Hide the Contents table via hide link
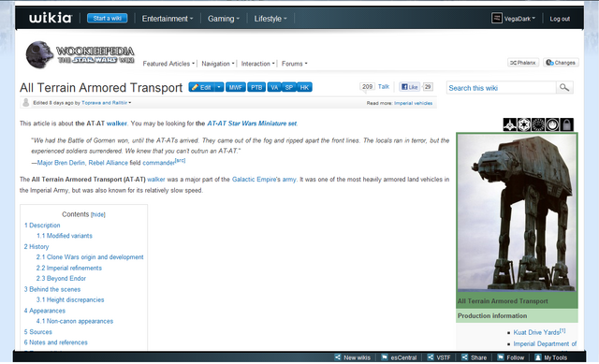 point(97,214)
